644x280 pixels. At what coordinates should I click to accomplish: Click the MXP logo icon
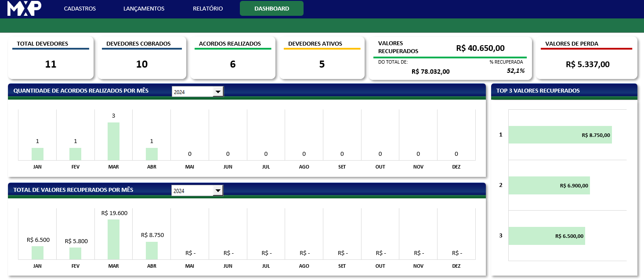[x=24, y=8]
